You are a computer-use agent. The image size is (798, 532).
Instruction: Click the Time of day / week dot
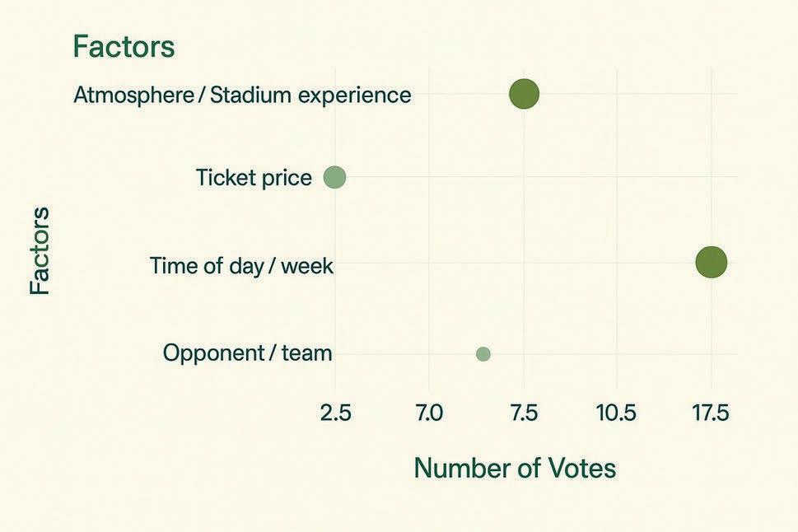pyautogui.click(x=711, y=263)
